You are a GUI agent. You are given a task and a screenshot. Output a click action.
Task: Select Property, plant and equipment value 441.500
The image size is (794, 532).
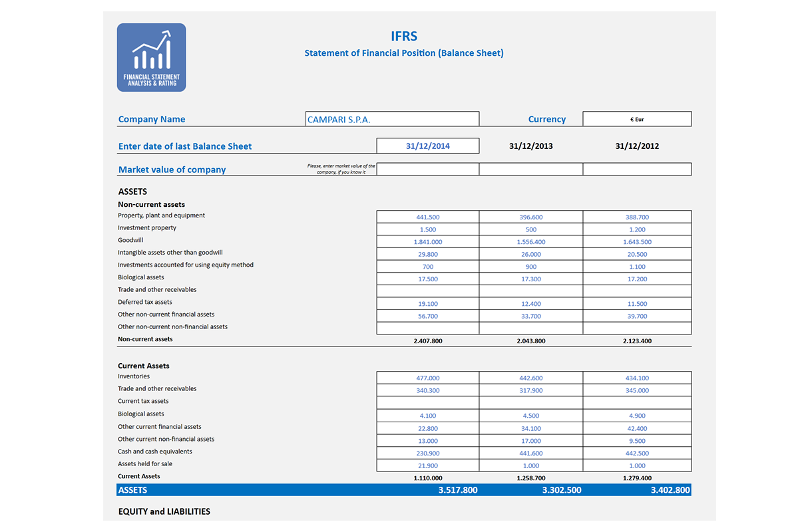pyautogui.click(x=428, y=217)
